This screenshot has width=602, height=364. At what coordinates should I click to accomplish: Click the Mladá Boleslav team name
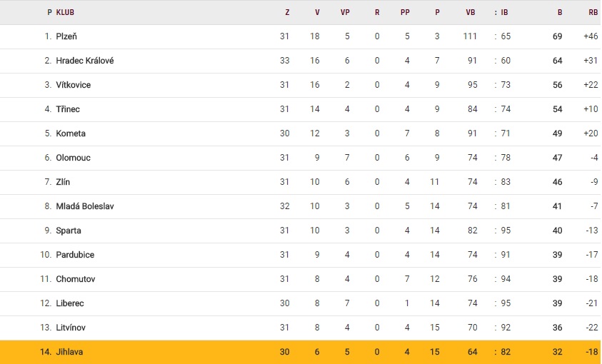click(84, 206)
